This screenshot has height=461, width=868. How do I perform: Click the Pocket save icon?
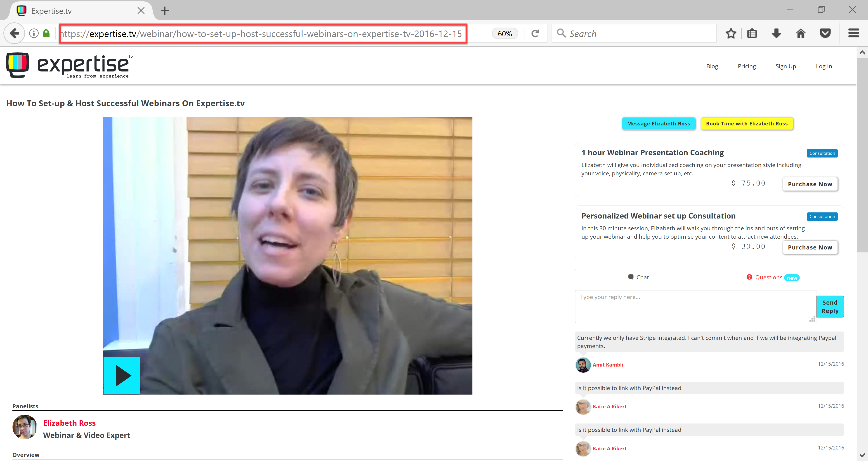[825, 33]
